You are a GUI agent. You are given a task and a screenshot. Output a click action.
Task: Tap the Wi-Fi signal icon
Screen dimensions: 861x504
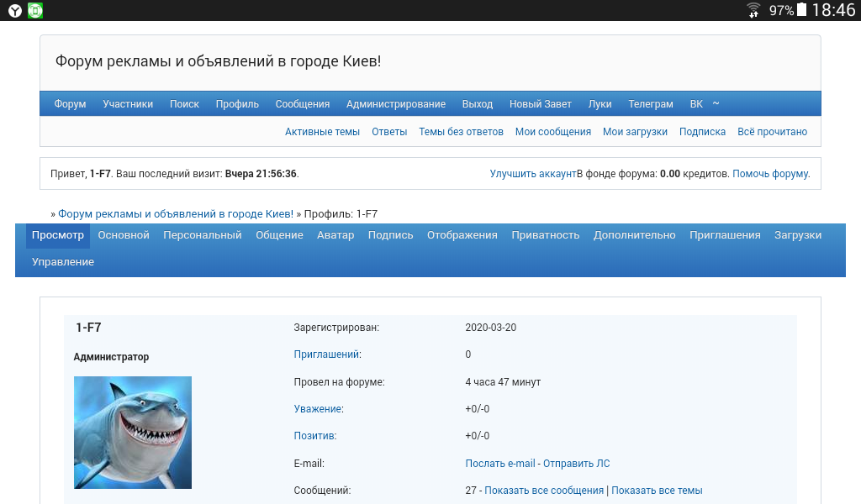753,10
